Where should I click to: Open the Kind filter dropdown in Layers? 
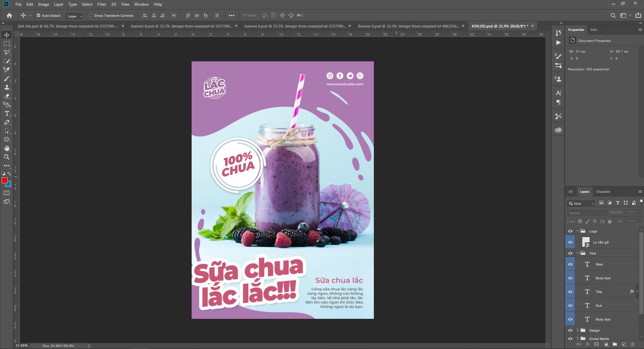click(581, 203)
